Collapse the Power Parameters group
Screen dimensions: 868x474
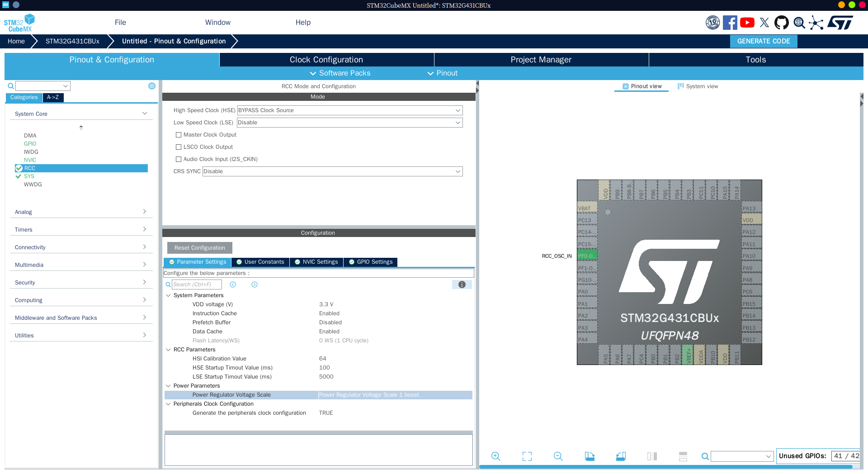pos(168,386)
